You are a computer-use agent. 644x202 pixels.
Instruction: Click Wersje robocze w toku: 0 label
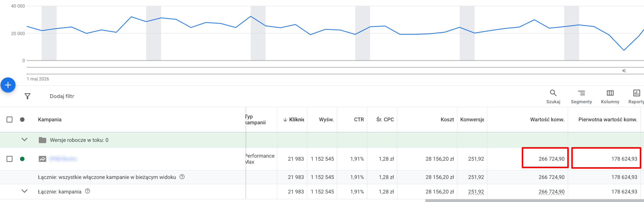[x=79, y=140]
